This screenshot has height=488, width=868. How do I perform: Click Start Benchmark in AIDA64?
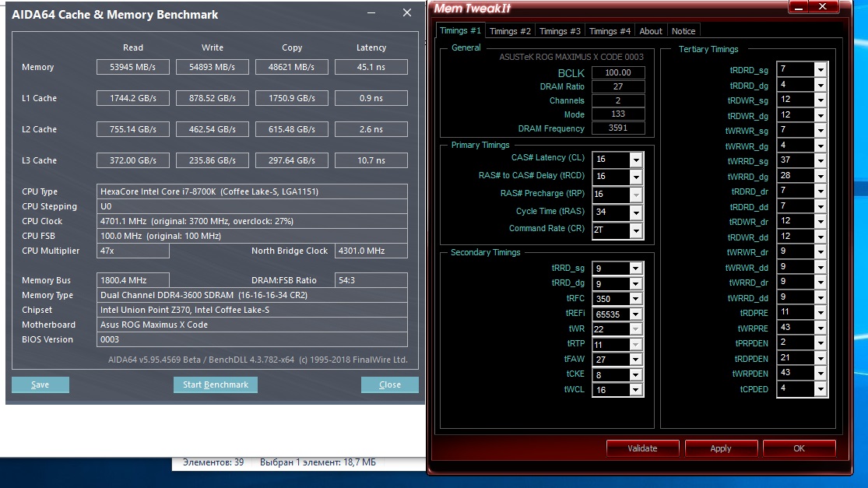[216, 384]
